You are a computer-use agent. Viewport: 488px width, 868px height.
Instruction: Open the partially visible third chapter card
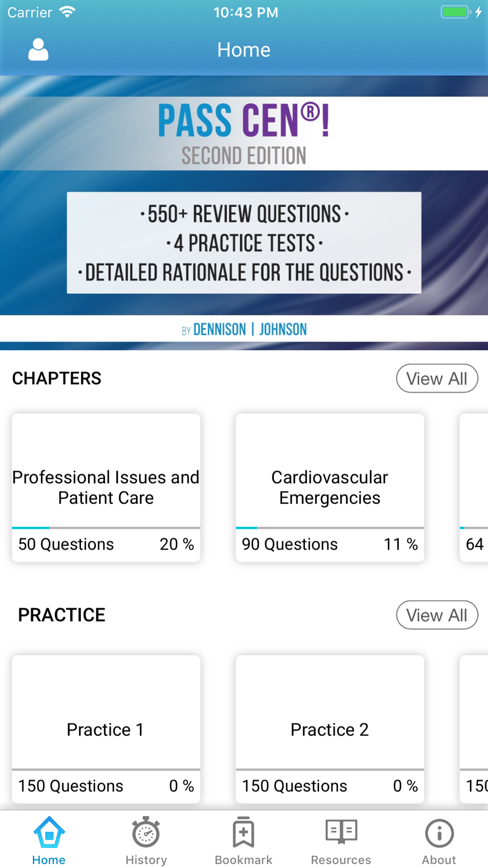point(474,488)
